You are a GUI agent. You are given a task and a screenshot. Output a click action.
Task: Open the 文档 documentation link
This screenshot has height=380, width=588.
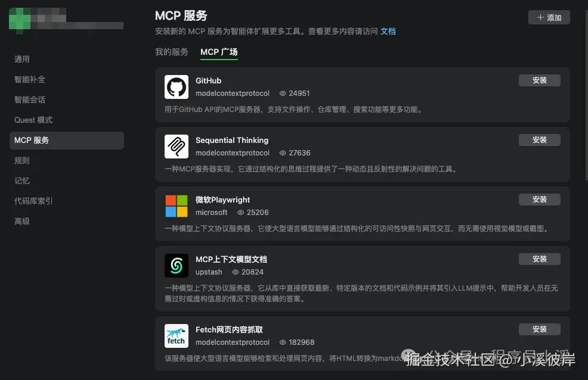[x=388, y=31]
